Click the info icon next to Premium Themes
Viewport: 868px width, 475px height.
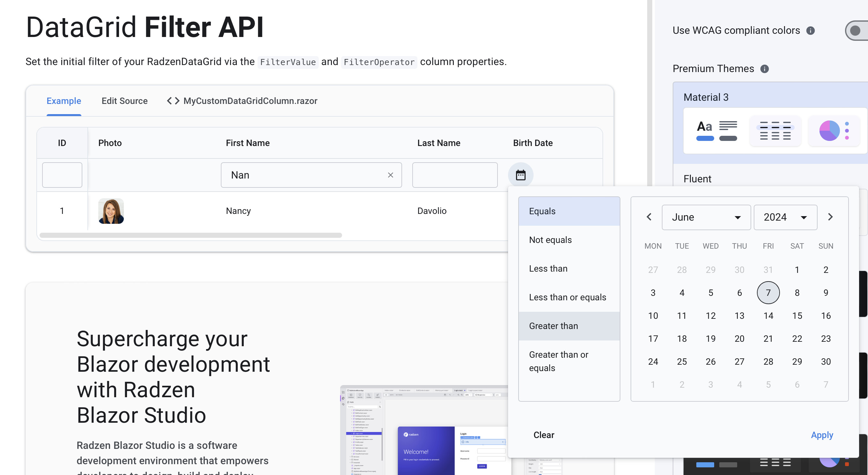tap(765, 69)
